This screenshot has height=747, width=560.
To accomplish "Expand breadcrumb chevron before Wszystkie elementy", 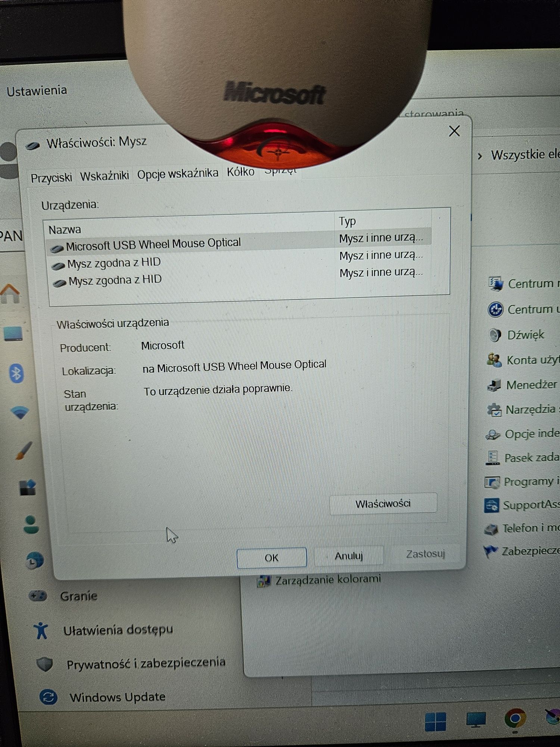I will click(480, 156).
